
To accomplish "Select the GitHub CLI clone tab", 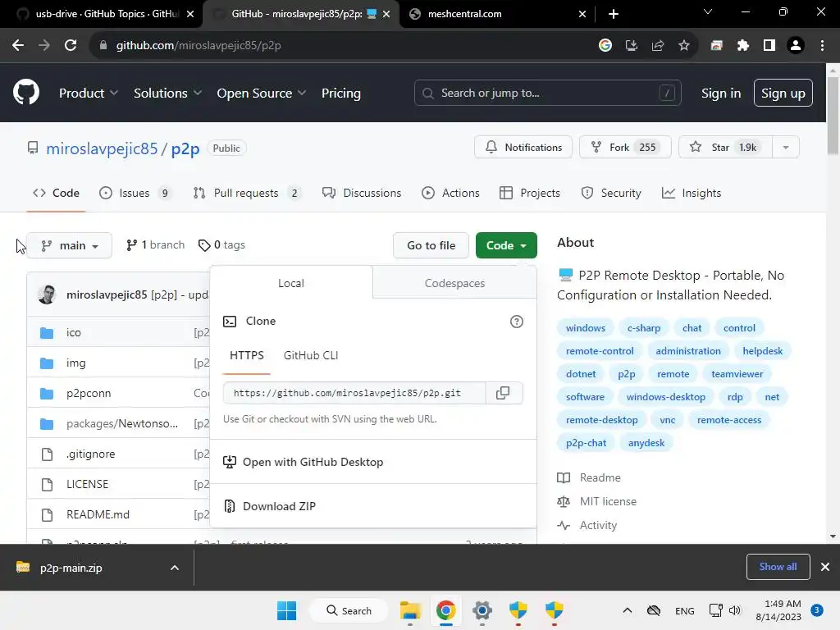I will (x=311, y=356).
